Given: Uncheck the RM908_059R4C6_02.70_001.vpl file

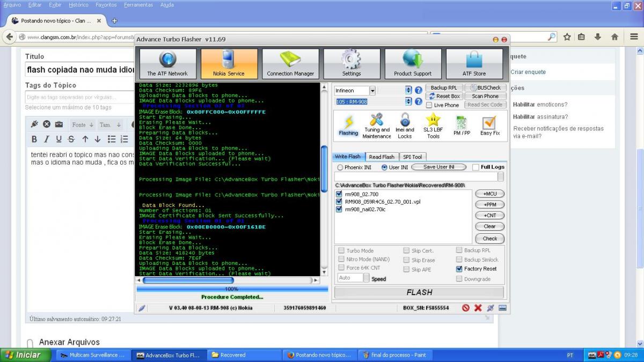Looking at the screenshot, I should 339,202.
